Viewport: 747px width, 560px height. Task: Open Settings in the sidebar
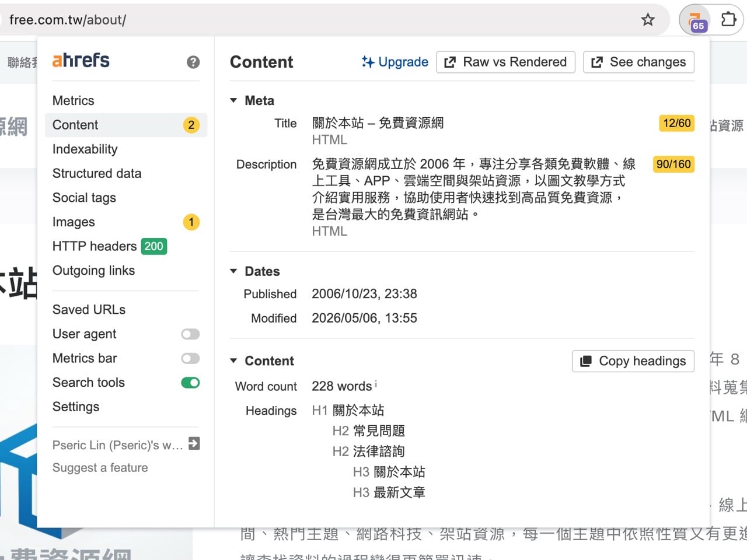[76, 407]
